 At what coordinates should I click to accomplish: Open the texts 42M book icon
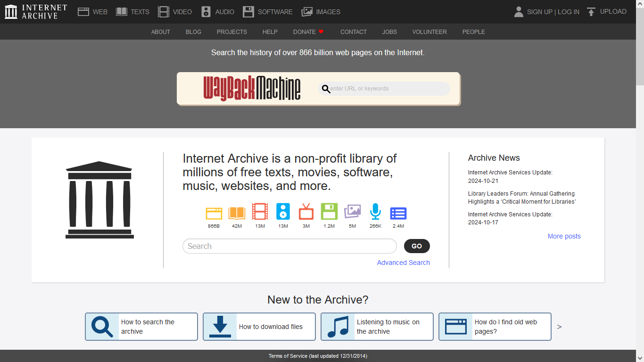[237, 213]
